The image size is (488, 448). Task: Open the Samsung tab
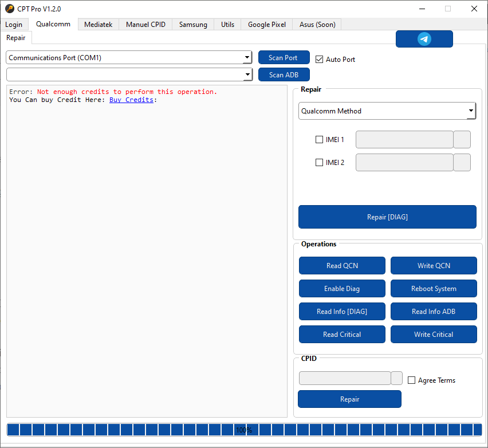(x=193, y=24)
